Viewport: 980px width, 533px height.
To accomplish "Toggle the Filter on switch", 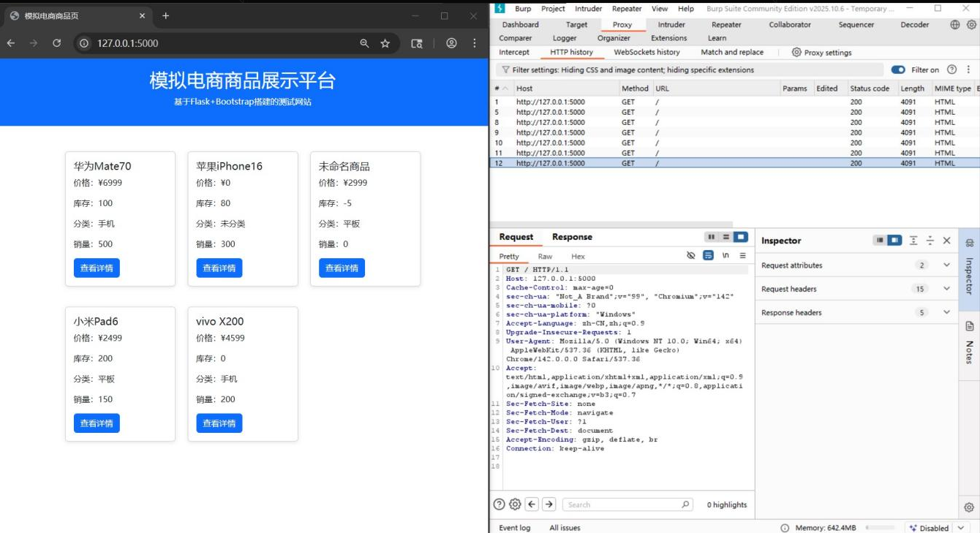I will tap(898, 70).
